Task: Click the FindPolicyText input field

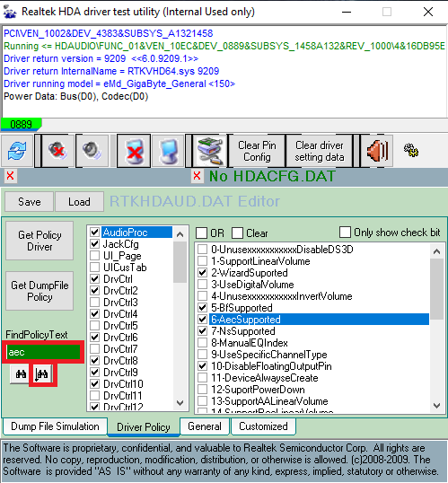Action: point(43,352)
